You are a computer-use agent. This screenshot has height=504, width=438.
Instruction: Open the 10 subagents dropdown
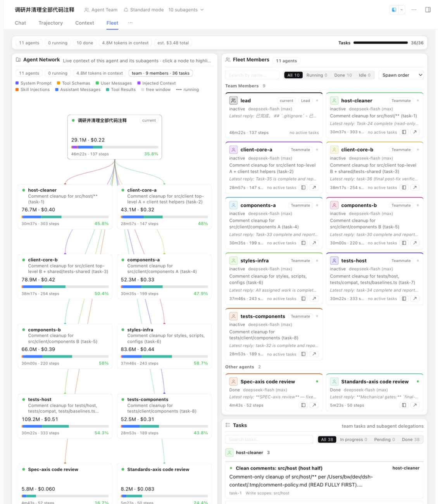(x=186, y=10)
